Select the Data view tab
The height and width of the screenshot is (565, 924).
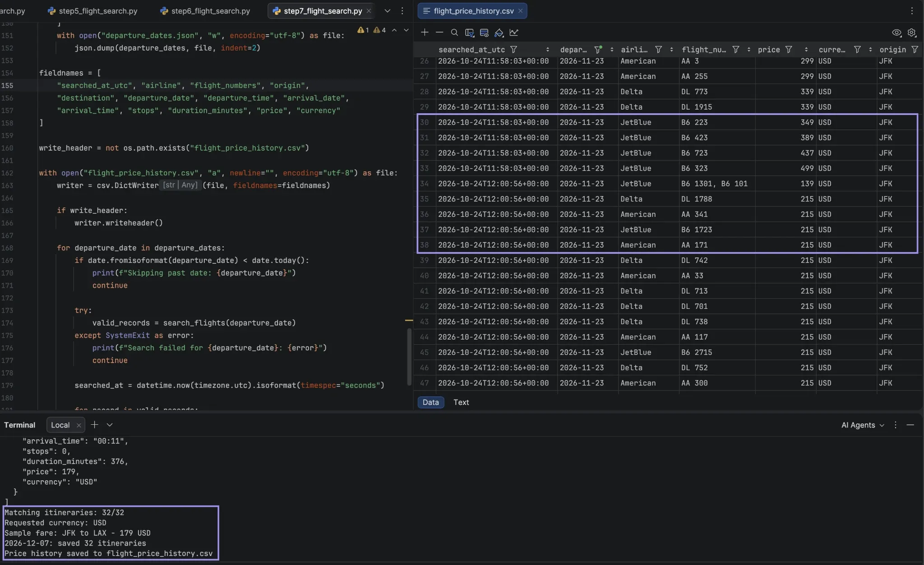point(430,402)
